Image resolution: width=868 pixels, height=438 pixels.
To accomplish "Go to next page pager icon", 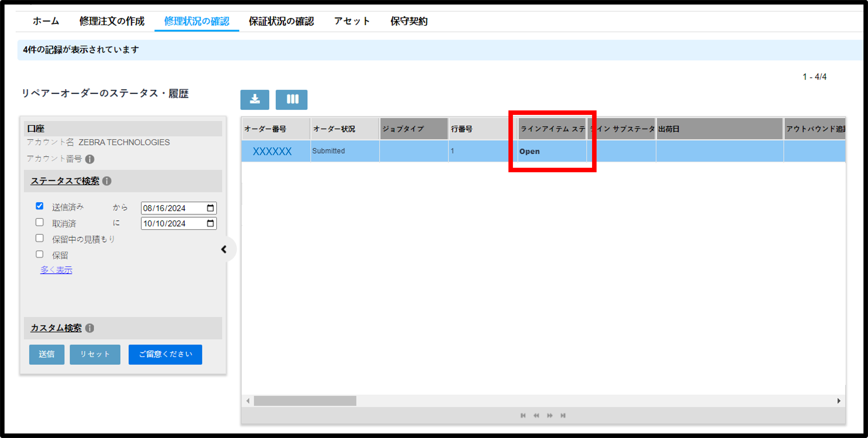I will [550, 415].
